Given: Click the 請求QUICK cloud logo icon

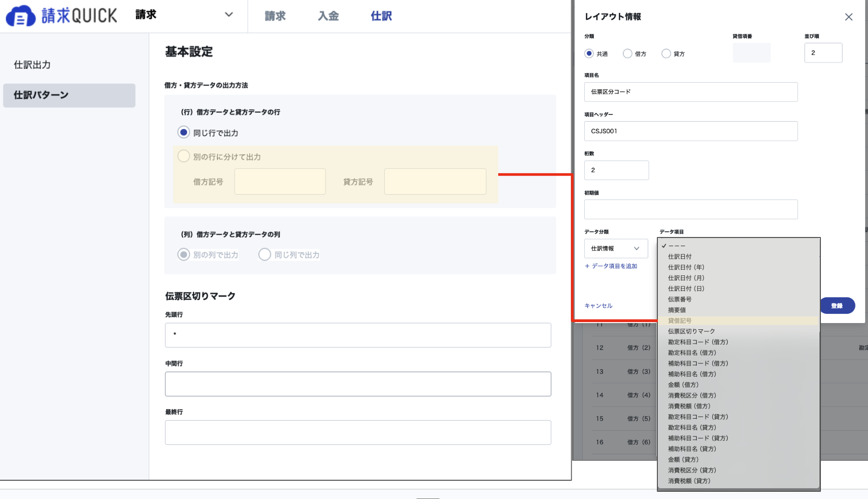Looking at the screenshot, I should [21, 16].
